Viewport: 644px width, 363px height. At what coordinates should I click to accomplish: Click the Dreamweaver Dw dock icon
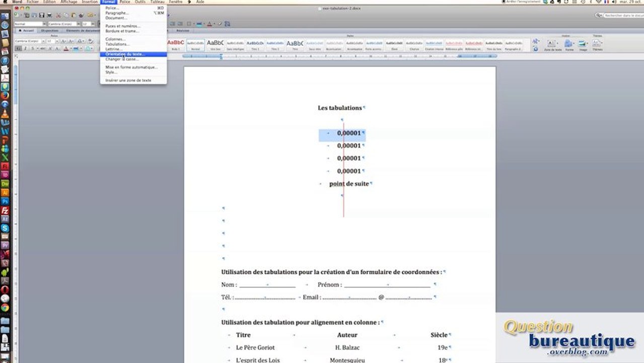coord(5,184)
